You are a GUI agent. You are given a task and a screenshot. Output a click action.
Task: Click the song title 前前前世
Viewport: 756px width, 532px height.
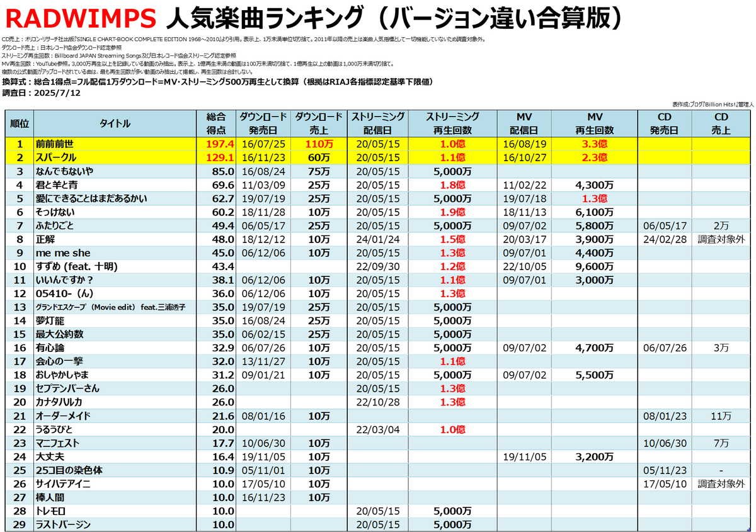(55, 145)
